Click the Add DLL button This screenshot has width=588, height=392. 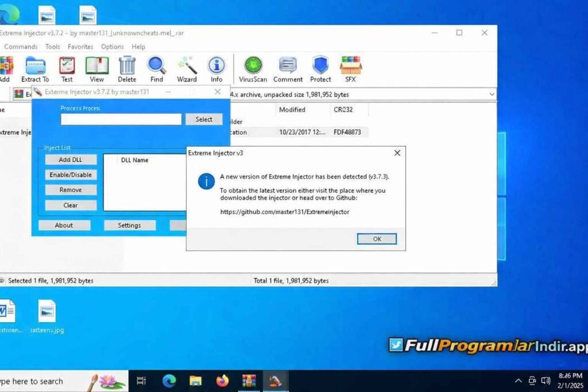click(x=71, y=160)
